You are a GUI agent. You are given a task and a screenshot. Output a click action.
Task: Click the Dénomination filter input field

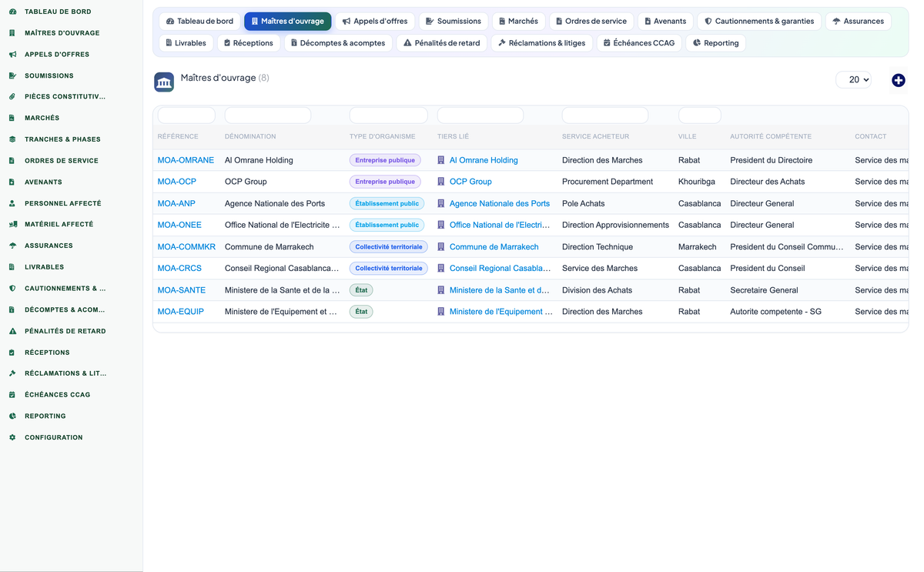268,115
